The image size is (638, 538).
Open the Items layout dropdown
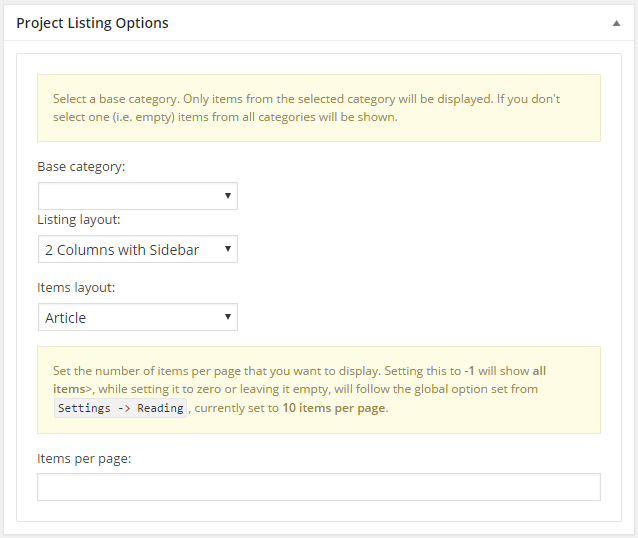pos(138,317)
